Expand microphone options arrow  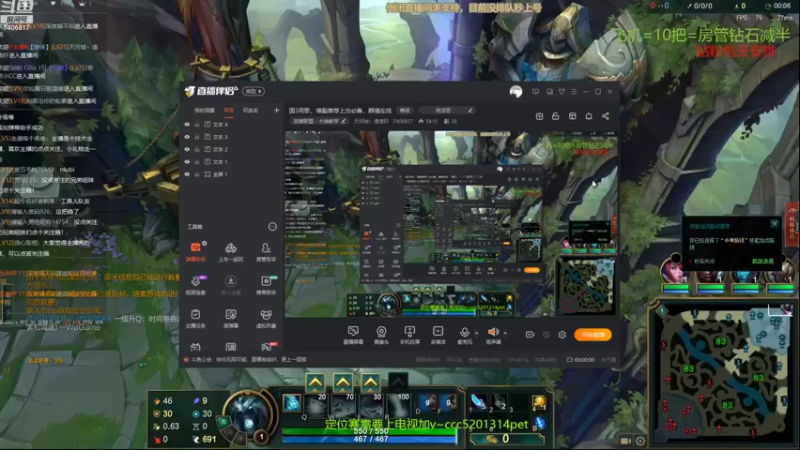477,333
